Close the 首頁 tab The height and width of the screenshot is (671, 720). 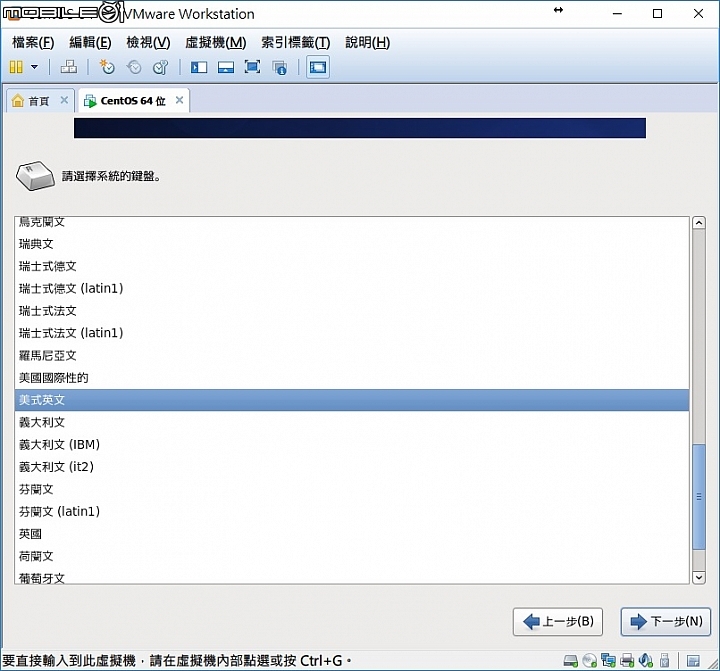coord(64,100)
